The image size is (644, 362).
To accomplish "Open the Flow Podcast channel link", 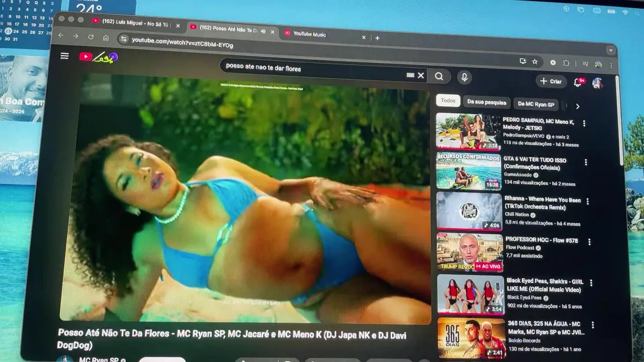I will click(x=520, y=248).
